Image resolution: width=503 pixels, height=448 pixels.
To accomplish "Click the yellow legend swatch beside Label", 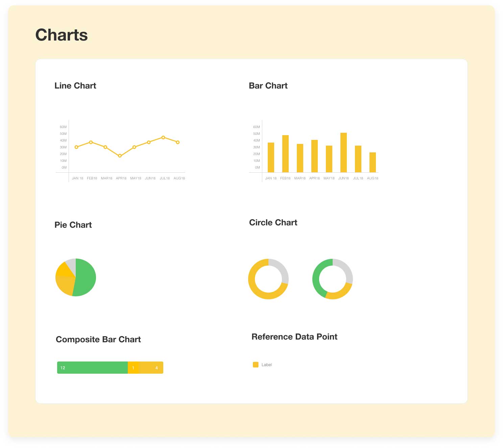I will pos(256,365).
